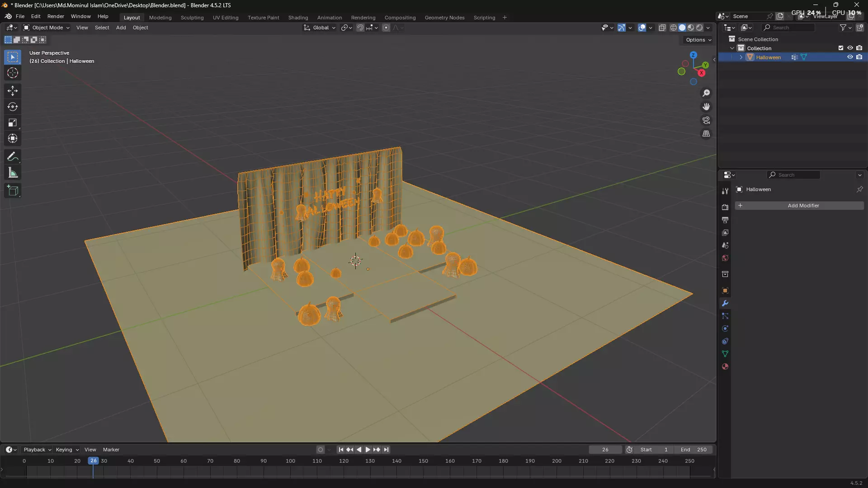Open the Object Mode dropdown
Image resolution: width=868 pixels, height=488 pixels.
pos(46,28)
